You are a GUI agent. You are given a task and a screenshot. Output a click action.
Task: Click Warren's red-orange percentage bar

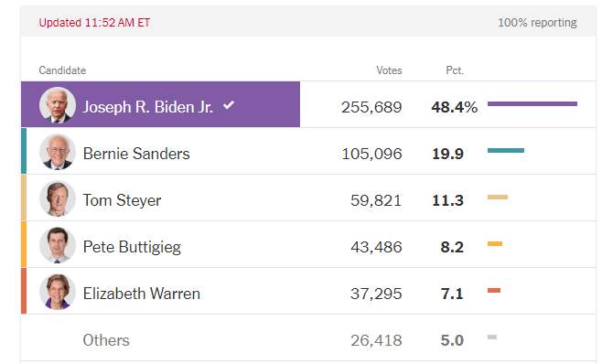click(494, 290)
